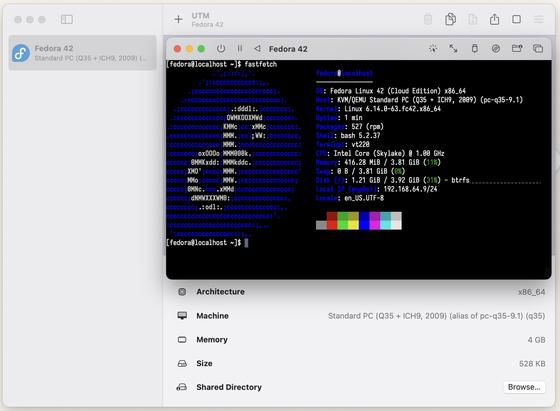
Task: Click the Size label
Action: tap(204, 364)
